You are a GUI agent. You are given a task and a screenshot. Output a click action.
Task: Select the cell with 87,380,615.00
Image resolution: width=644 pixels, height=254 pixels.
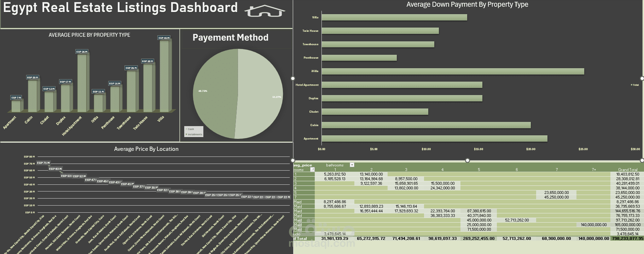479,211
